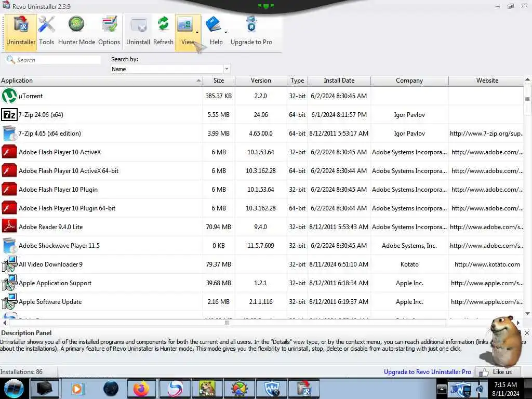Open the Windows Start menu
The width and height of the screenshot is (532, 399).
[13, 389]
